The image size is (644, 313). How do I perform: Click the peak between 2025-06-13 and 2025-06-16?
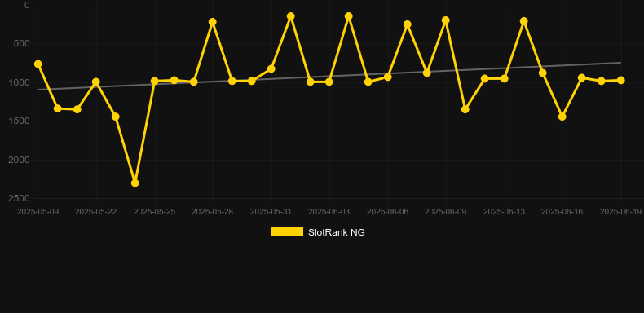(x=524, y=21)
